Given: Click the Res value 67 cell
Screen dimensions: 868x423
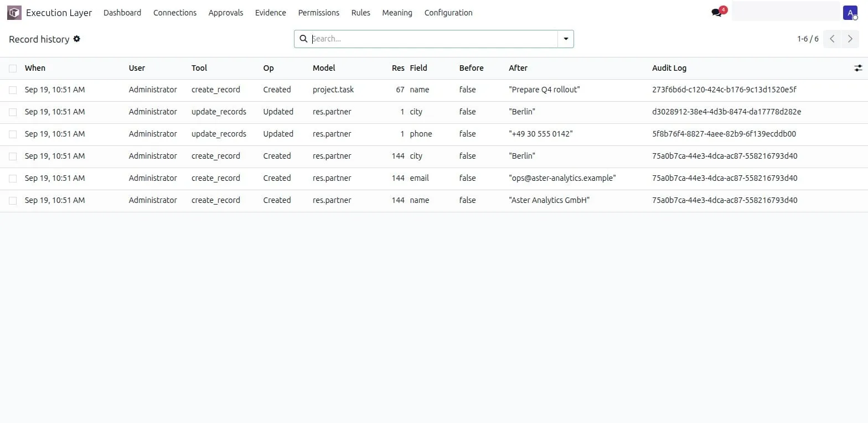Looking at the screenshot, I should pos(400,90).
